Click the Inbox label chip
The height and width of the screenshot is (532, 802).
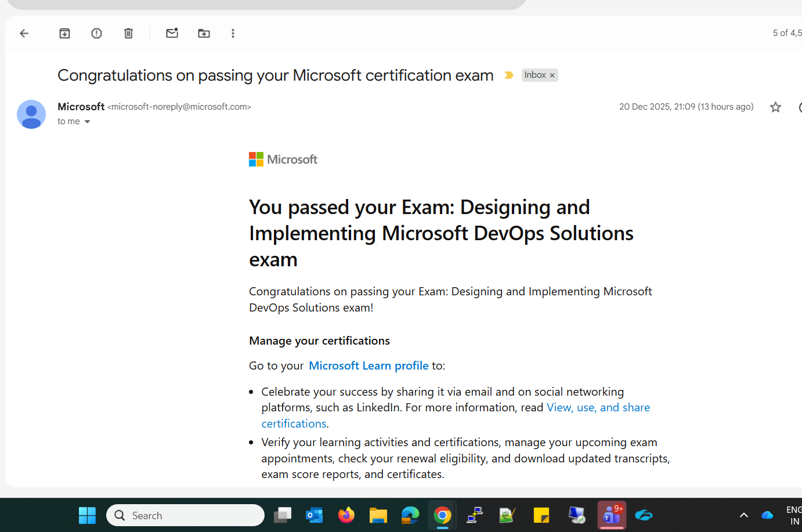(x=535, y=75)
